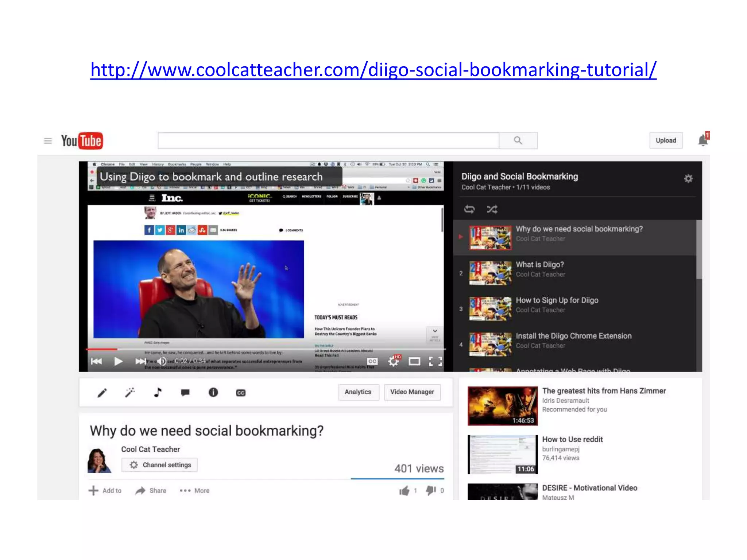Focus the YouTube search box
Viewport: 747px width, 560px height.
point(328,140)
